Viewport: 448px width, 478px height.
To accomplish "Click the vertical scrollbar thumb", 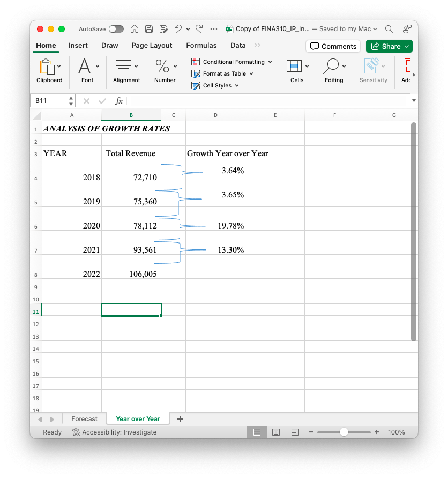I will (x=413, y=232).
